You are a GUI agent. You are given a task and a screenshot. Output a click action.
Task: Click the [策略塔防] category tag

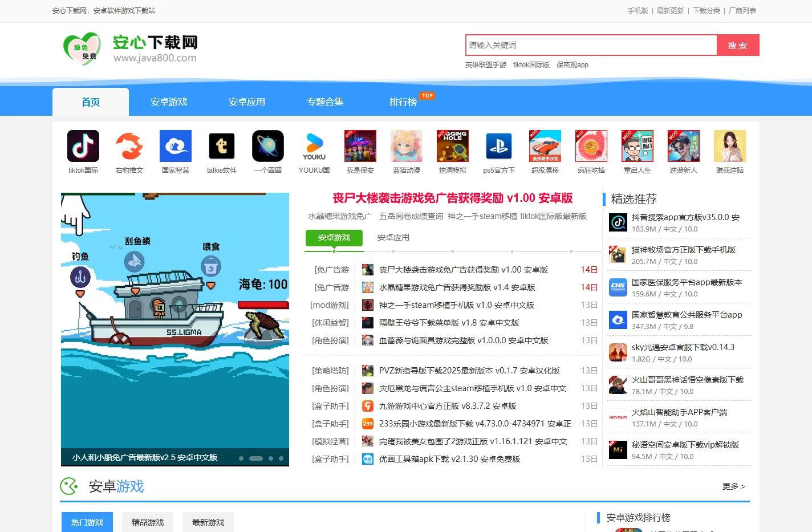[331, 371]
